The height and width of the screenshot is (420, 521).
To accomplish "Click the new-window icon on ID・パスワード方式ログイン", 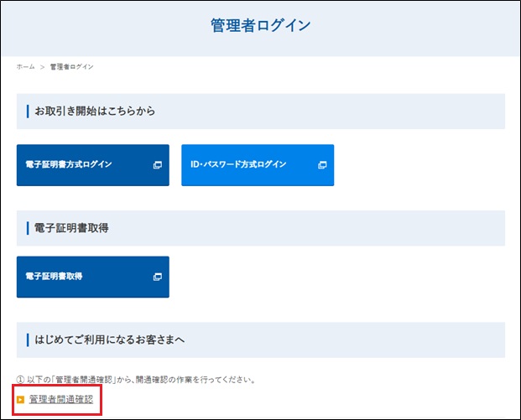I will click(x=322, y=165).
